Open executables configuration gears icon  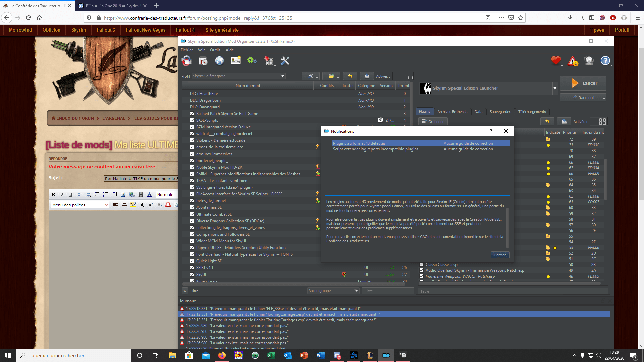(252, 61)
